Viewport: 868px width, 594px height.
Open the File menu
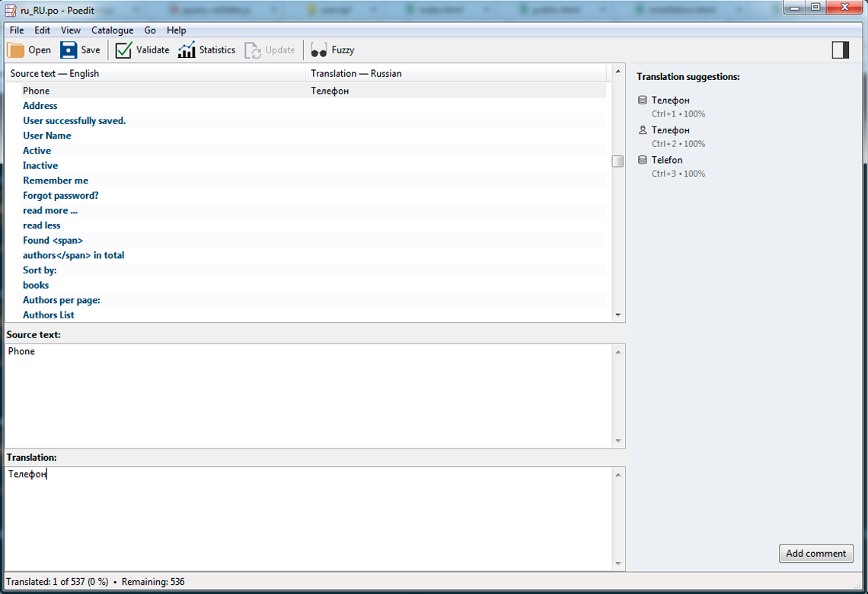click(x=17, y=30)
